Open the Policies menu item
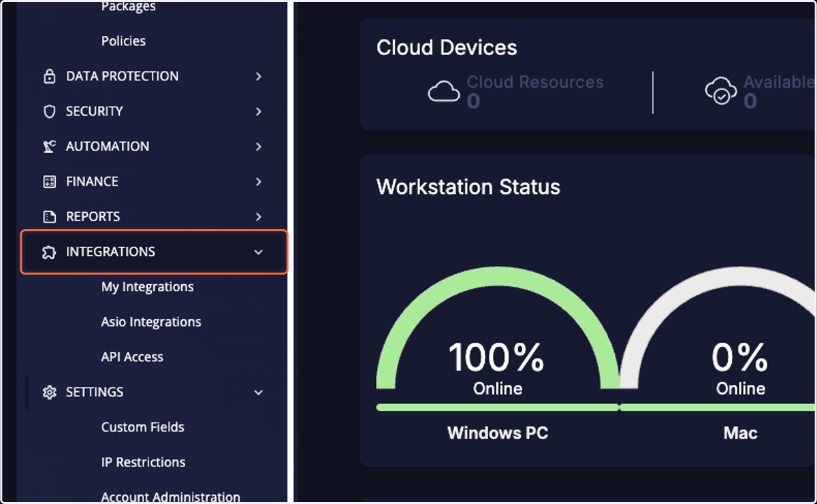817x504 pixels. point(123,41)
